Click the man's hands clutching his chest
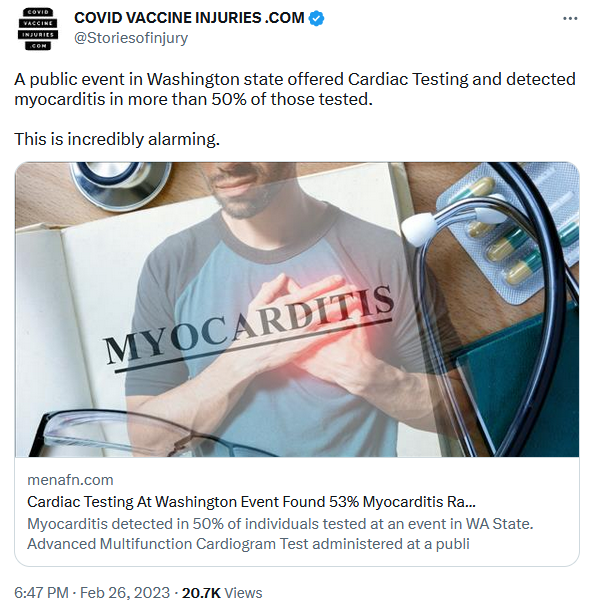Image resolution: width=592 pixels, height=612 pixels. point(312,332)
